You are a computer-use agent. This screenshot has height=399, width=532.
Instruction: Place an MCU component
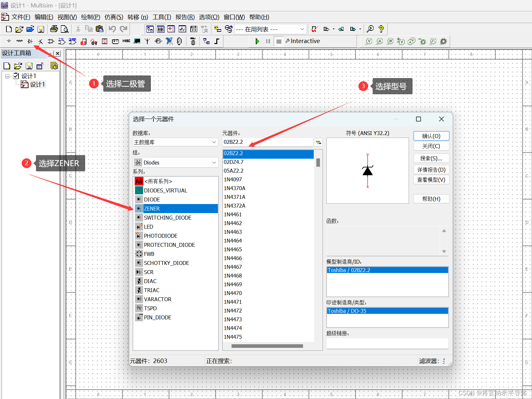[193, 41]
